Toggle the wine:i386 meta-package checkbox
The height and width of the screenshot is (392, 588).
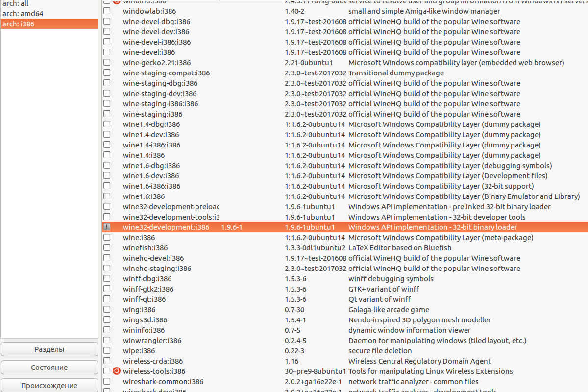click(107, 237)
